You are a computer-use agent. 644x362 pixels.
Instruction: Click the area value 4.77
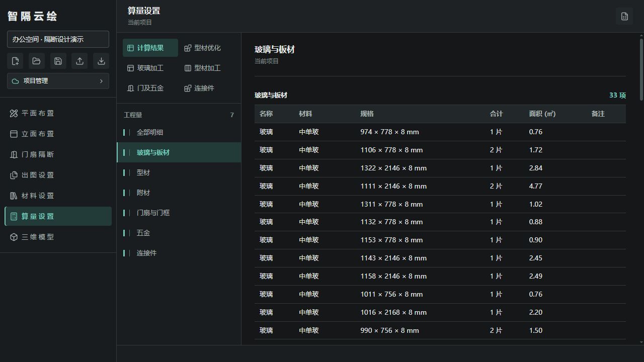[x=536, y=186]
